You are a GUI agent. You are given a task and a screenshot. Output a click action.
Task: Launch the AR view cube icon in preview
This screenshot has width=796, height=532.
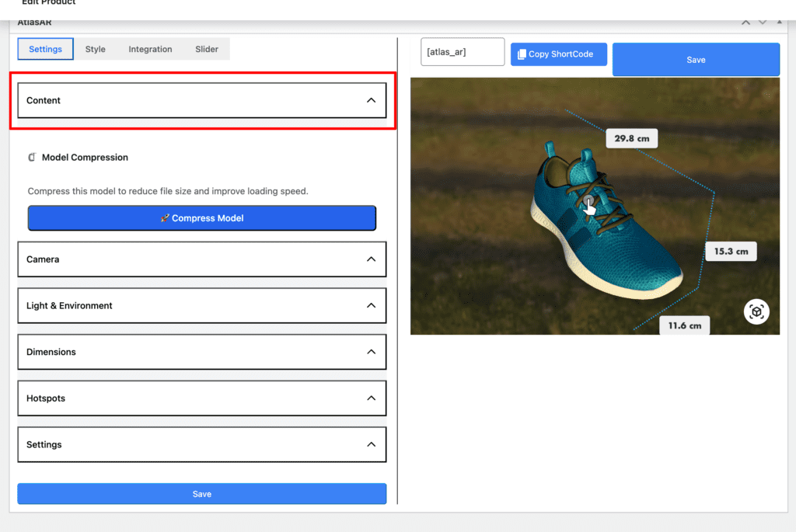(756, 311)
